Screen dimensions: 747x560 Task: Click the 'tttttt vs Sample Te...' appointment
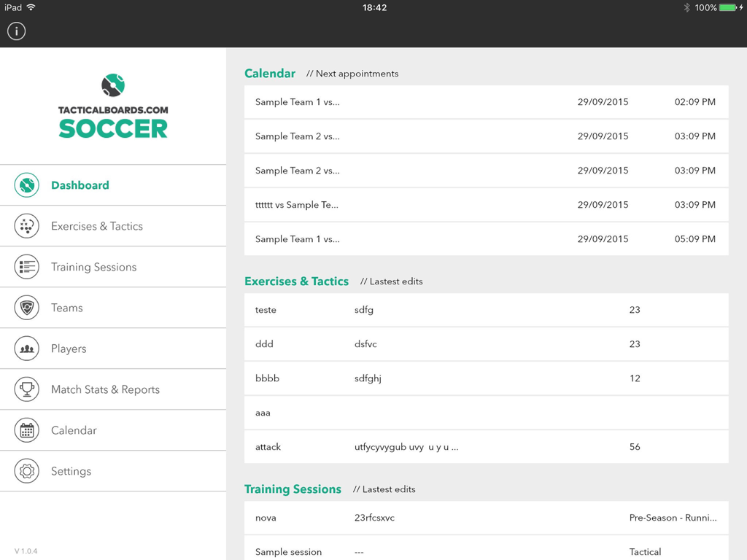[x=486, y=205]
